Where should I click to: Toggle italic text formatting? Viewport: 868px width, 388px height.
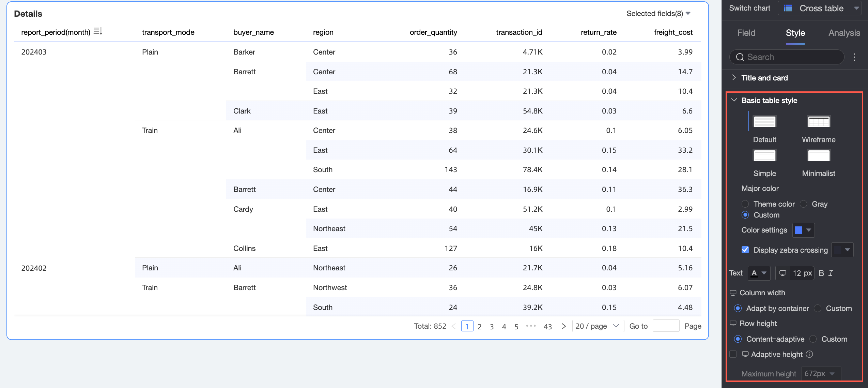(x=831, y=273)
